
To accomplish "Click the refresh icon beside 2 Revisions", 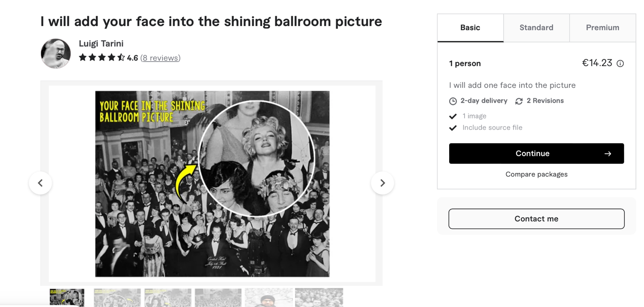I will click(x=518, y=101).
